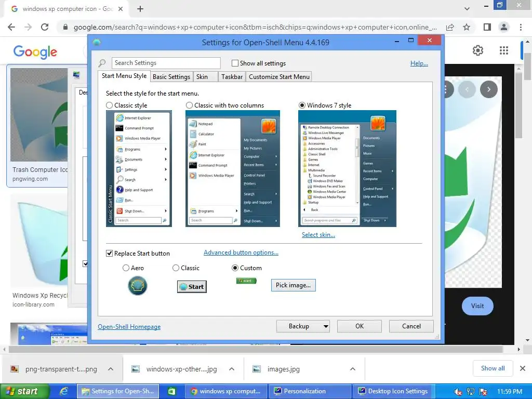Uncheck Replace Start button
532x399 pixels.
(x=109, y=254)
